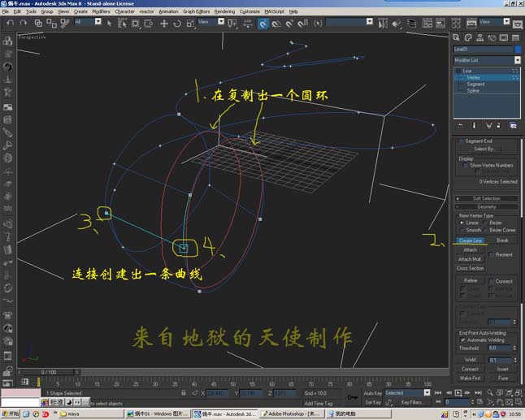Click the Align tool icon
The image size is (525, 420).
pos(397,24)
